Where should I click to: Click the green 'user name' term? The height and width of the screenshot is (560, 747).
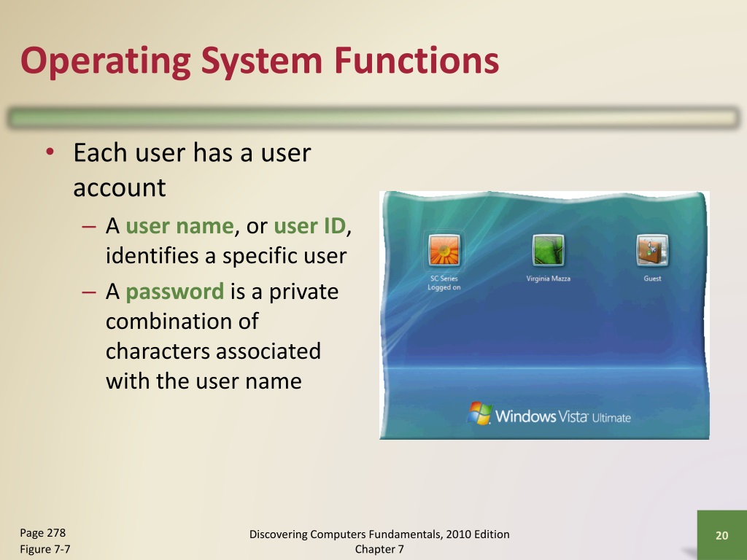pos(179,226)
